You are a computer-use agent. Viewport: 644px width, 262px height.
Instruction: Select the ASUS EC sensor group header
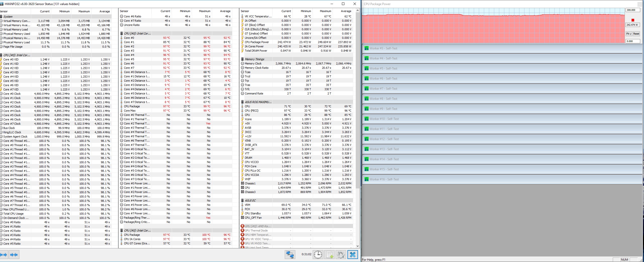(250, 201)
